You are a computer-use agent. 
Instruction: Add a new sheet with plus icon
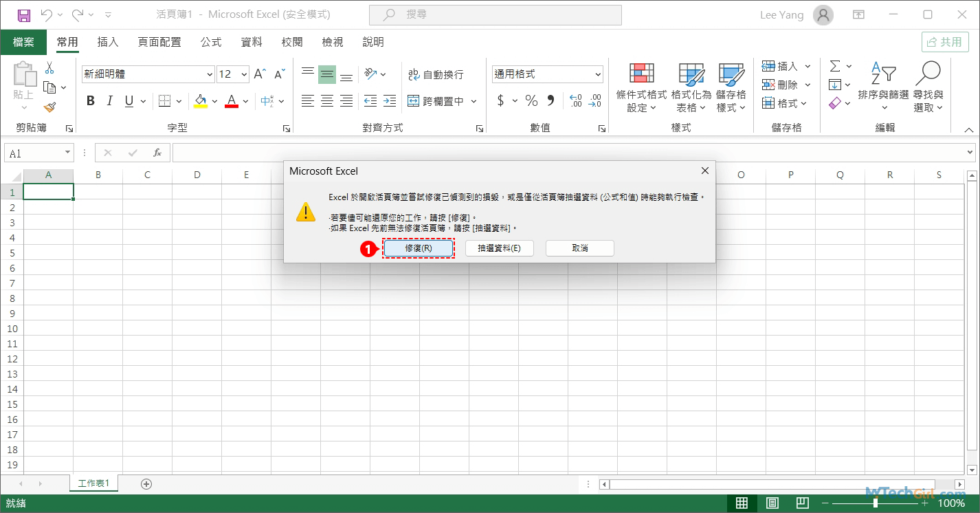pyautogui.click(x=146, y=483)
